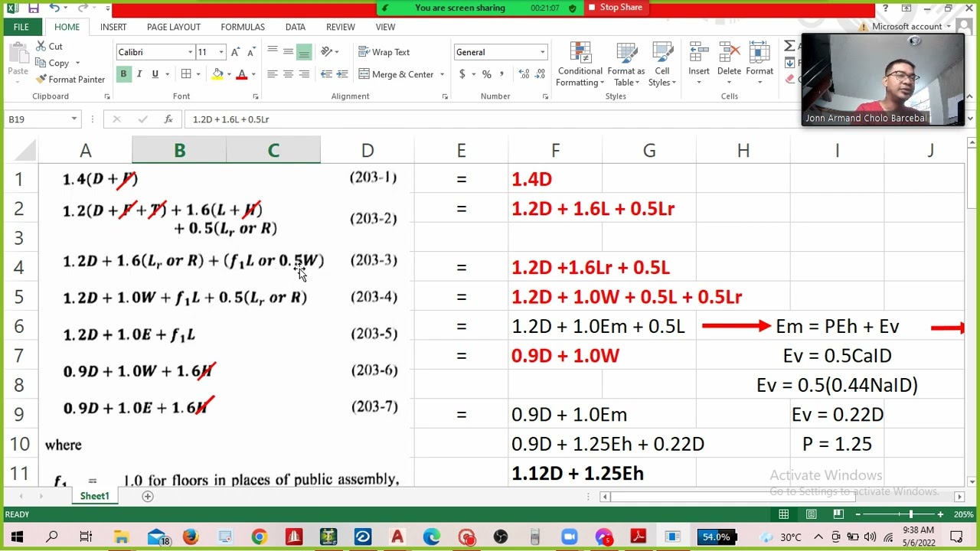Click cell containing 0.9D + 1.0W

(555, 356)
